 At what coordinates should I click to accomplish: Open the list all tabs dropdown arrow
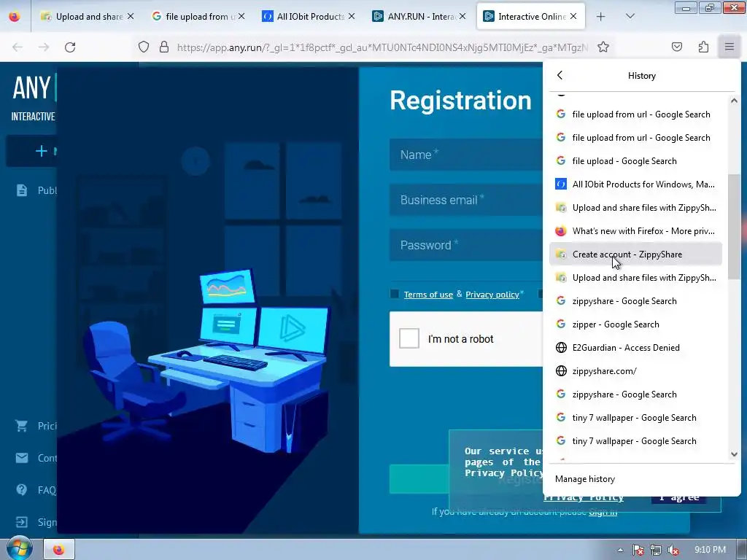[x=630, y=16]
